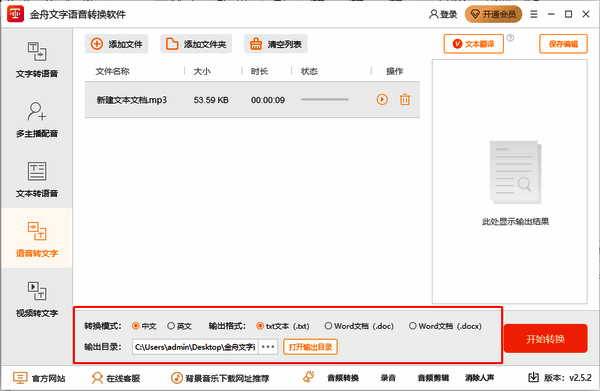Choose Word文档 (.doc) output format
The height and width of the screenshot is (391, 600).
pyautogui.click(x=359, y=326)
